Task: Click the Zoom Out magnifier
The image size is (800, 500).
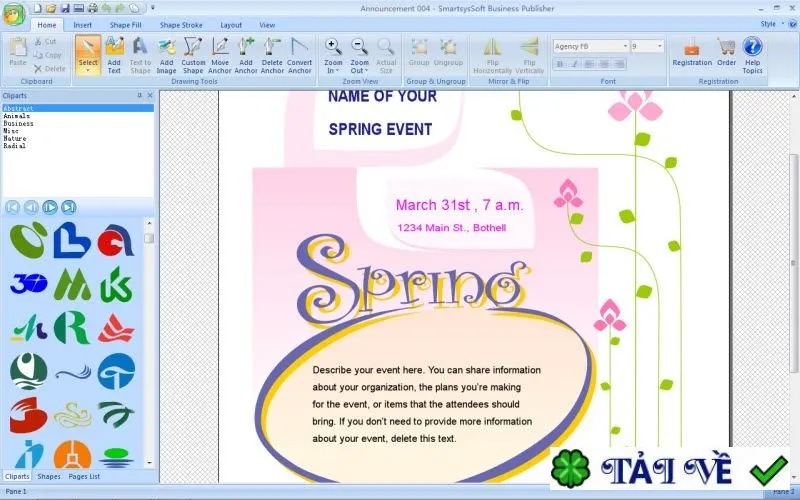Action: [x=359, y=55]
